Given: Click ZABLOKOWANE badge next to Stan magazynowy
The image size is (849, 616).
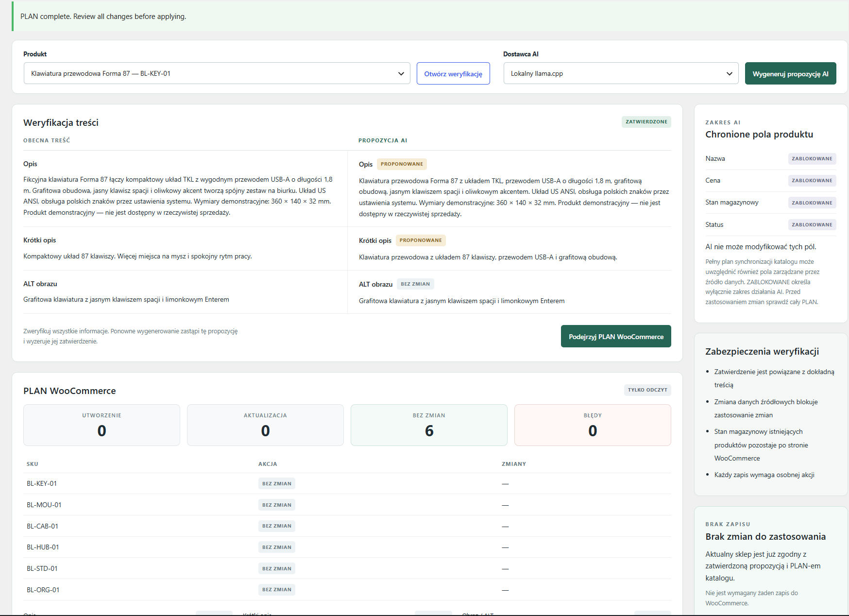Looking at the screenshot, I should pyautogui.click(x=812, y=203).
